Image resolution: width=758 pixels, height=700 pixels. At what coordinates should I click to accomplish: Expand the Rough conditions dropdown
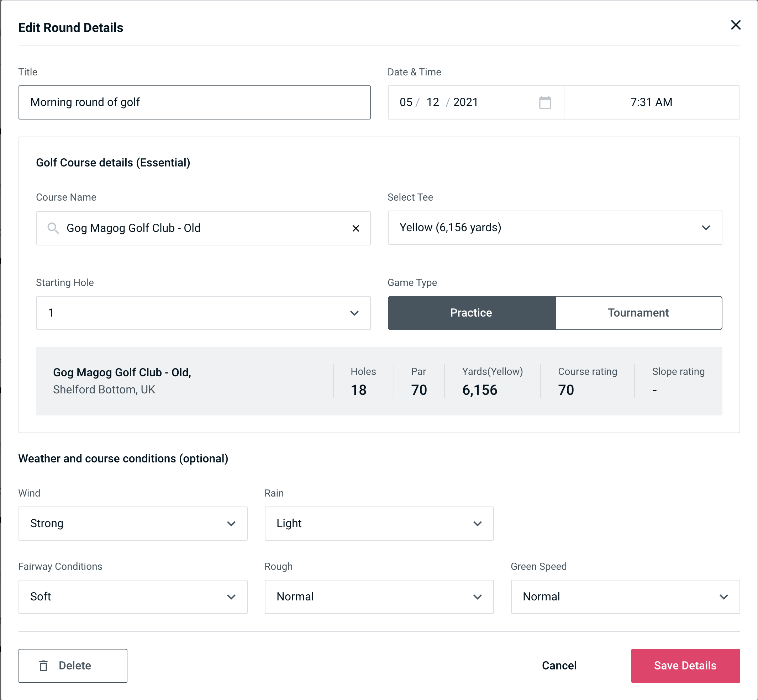479,596
